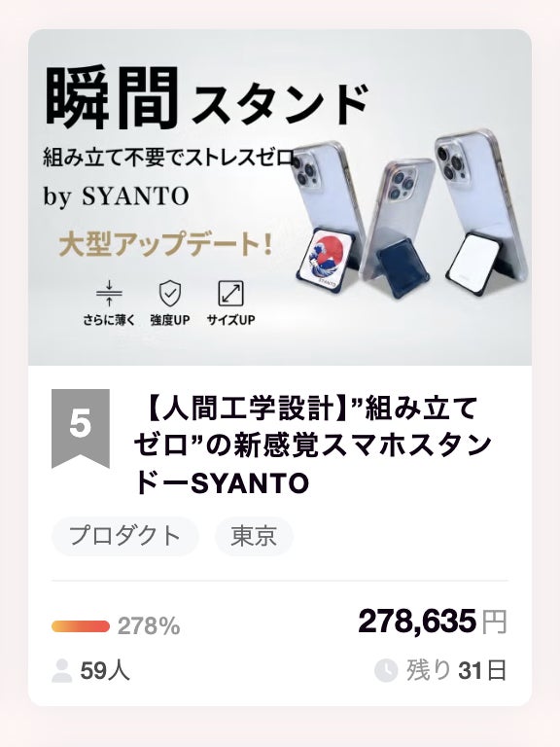The image size is (560, 747).
Task: Click the '278%' percentage label
Action: tap(149, 626)
